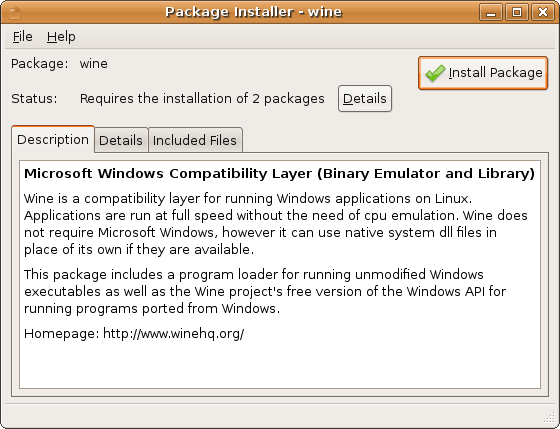This screenshot has height=429, width=560.
Task: Click the 'Package Installer - wine' title bar
Action: tap(254, 12)
